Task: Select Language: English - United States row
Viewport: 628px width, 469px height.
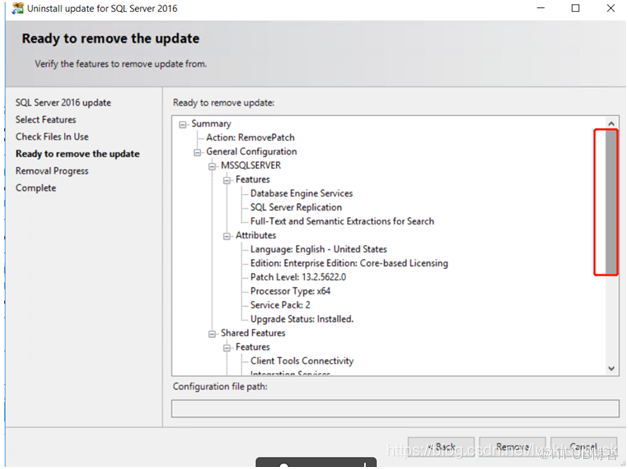Action: [x=318, y=250]
